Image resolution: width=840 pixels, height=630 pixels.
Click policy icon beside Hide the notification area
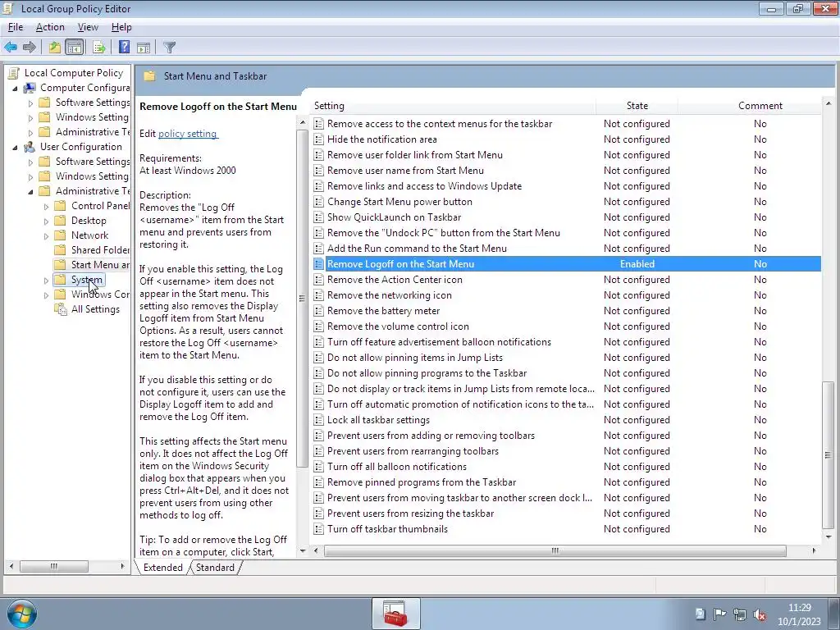(x=319, y=139)
